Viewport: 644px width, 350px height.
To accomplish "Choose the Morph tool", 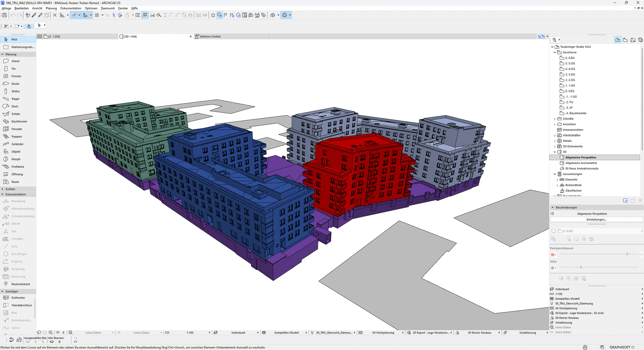I will 16,159.
